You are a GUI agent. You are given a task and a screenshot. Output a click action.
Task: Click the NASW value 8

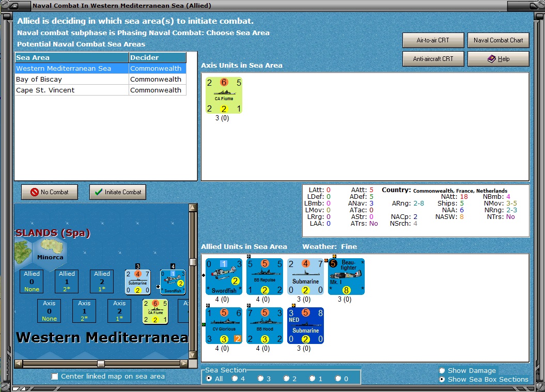coord(462,217)
